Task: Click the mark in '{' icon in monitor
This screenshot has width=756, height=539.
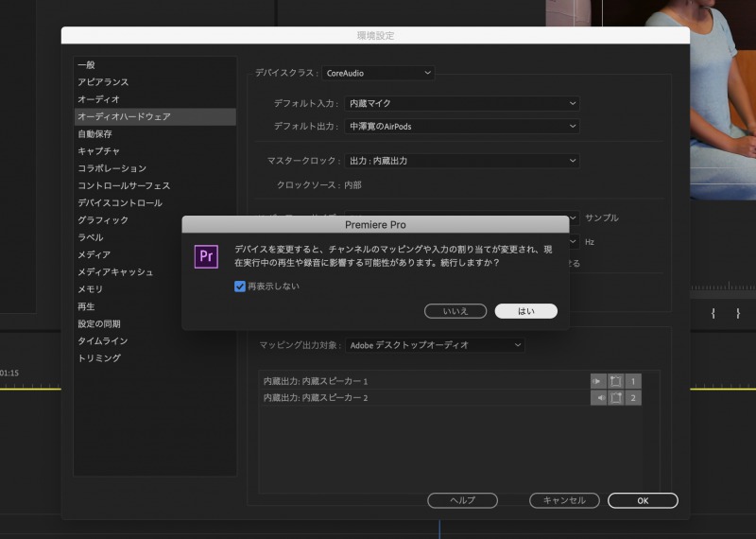Action: 713,313
